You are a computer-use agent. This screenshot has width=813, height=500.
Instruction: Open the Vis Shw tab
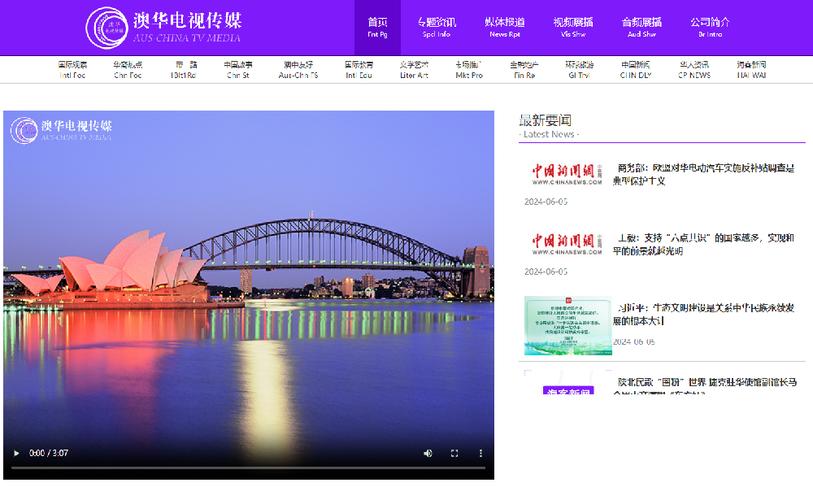click(x=573, y=27)
